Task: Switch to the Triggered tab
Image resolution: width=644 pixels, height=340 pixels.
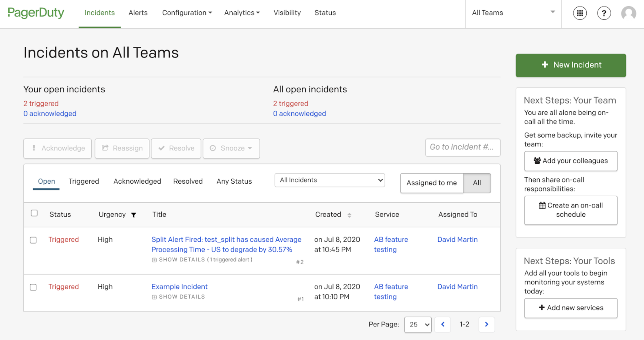Action: [84, 181]
